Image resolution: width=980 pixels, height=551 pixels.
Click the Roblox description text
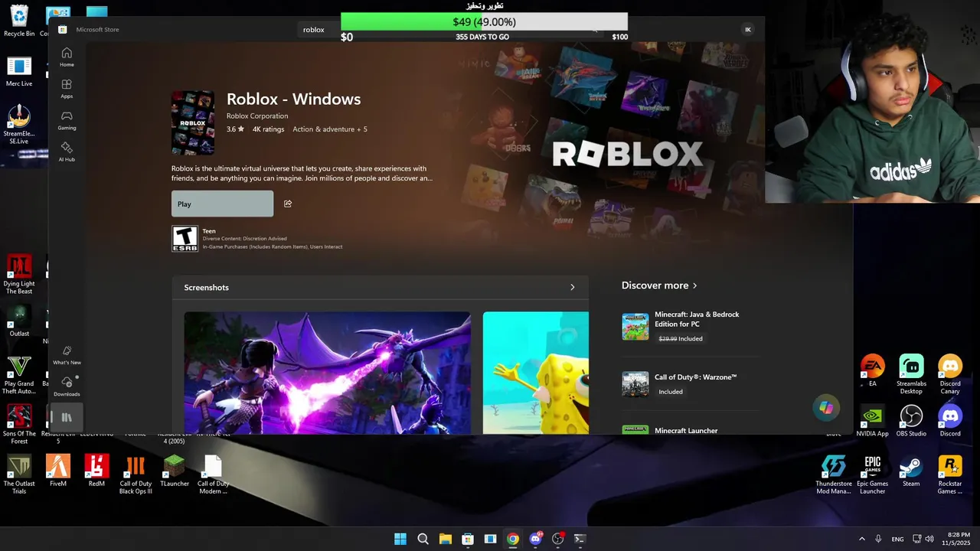click(302, 174)
